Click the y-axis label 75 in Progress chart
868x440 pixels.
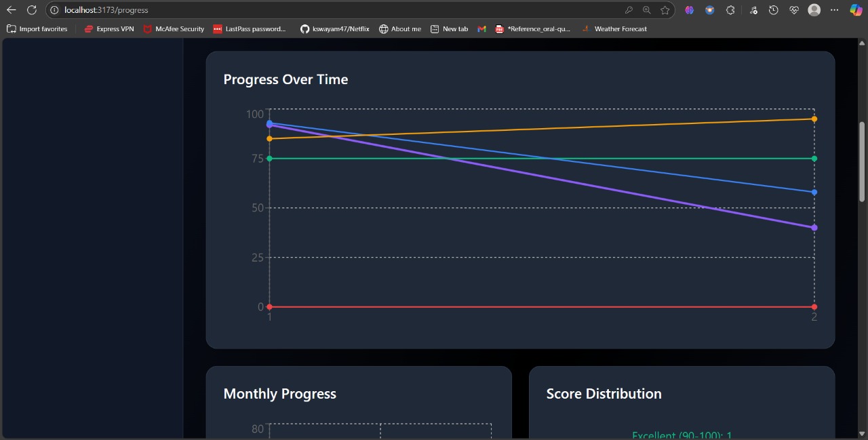257,159
